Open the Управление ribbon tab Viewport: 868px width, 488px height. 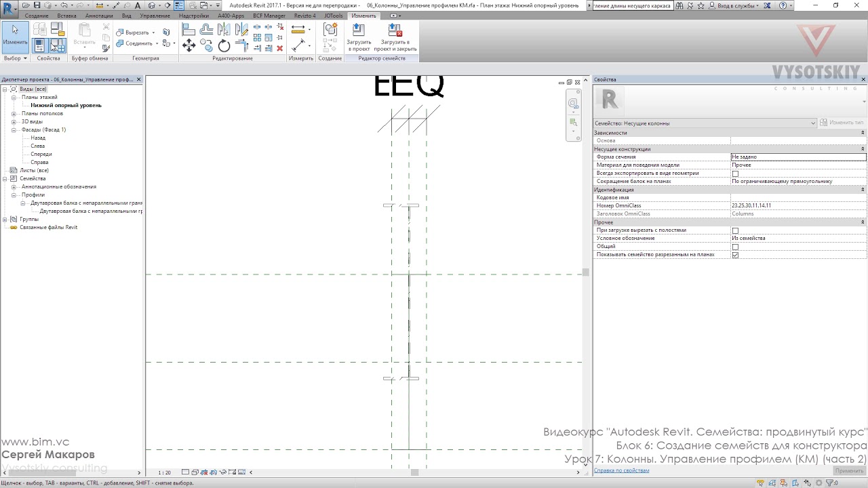155,16
